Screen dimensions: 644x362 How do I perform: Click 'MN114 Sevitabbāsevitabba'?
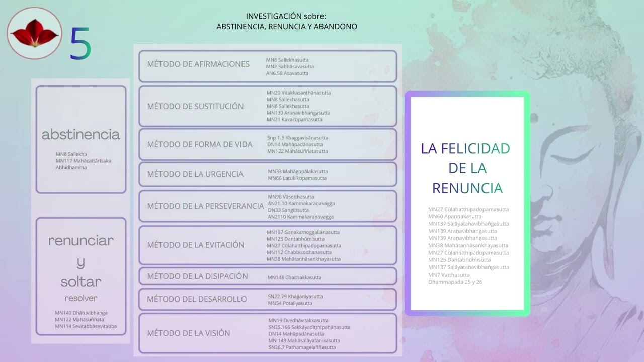point(86,326)
